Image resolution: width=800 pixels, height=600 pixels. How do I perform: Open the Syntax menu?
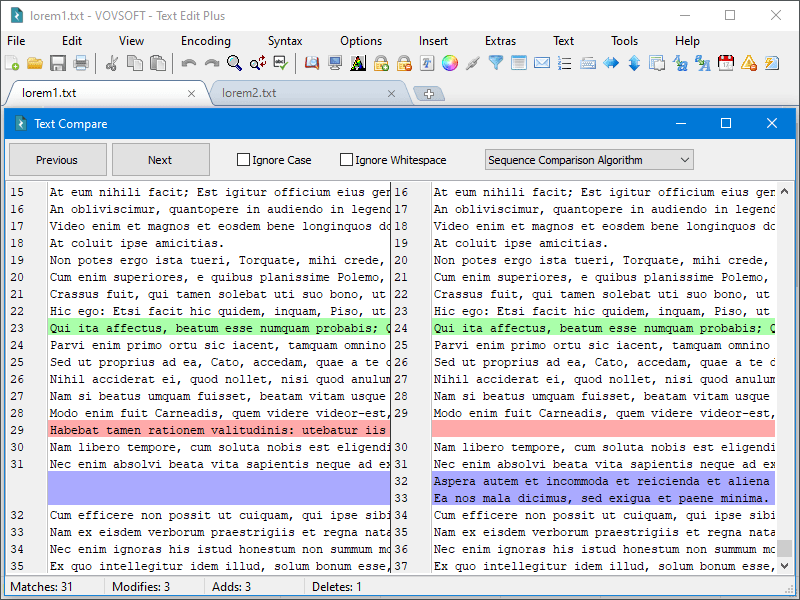pyautogui.click(x=285, y=41)
